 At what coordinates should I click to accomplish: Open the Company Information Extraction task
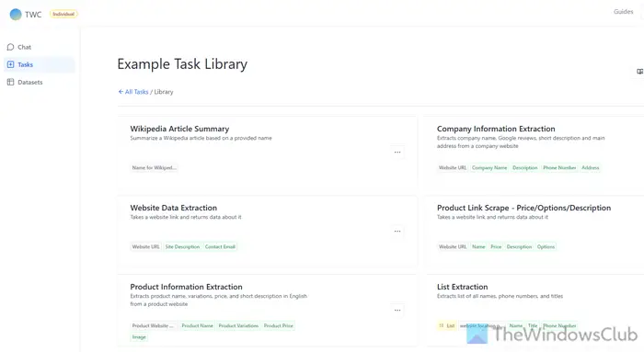(x=496, y=129)
